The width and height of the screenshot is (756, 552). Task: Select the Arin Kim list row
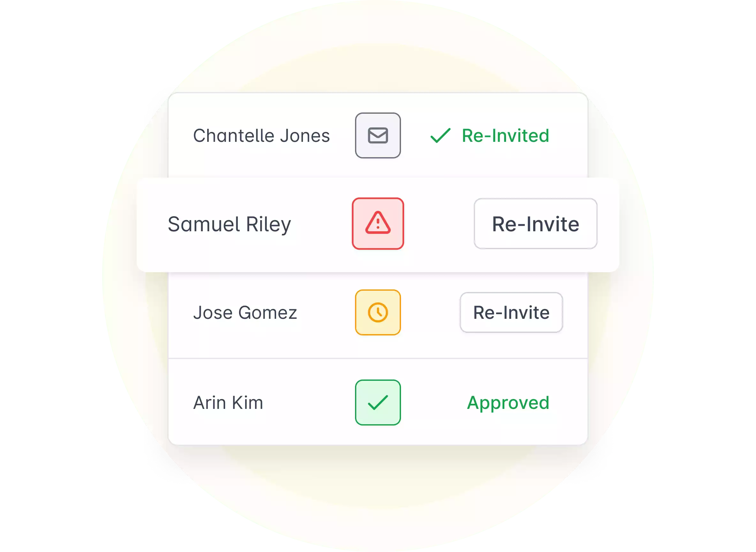(378, 402)
